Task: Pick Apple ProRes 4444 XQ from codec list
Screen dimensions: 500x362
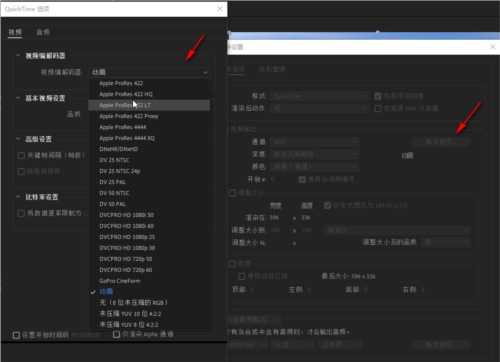Action: click(x=149, y=138)
